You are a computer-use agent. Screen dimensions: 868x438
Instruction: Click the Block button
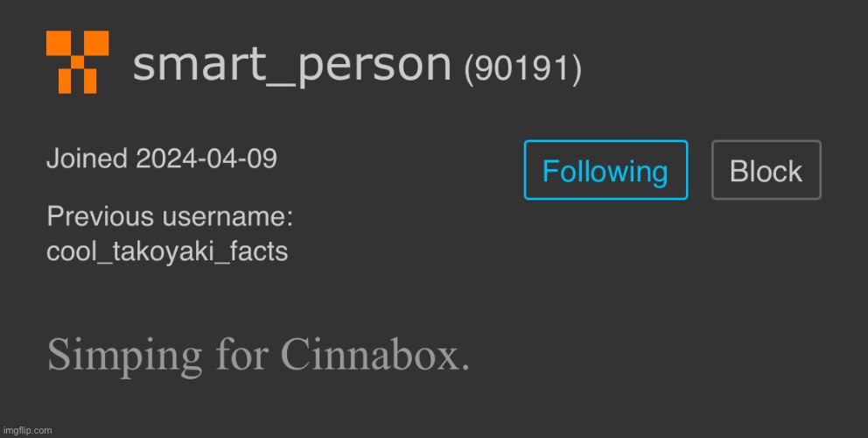(766, 170)
